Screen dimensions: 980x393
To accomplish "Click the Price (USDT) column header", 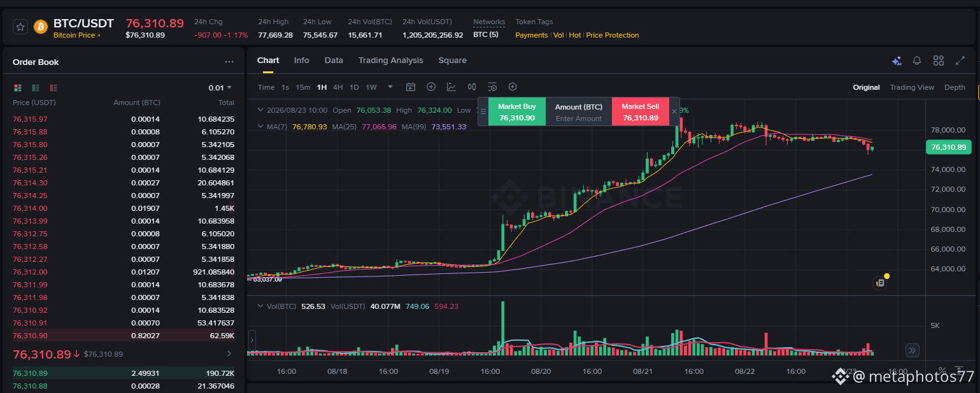I will [34, 103].
